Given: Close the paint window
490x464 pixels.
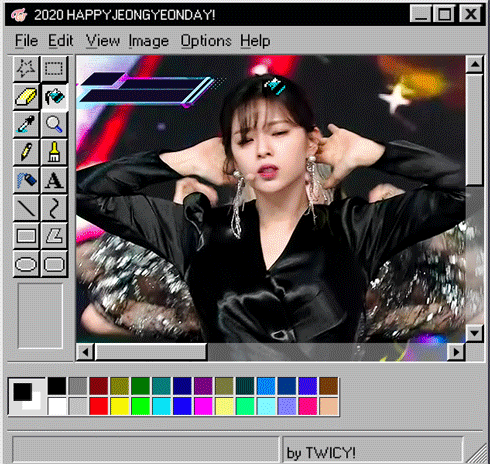Looking at the screenshot, I should [x=470, y=14].
